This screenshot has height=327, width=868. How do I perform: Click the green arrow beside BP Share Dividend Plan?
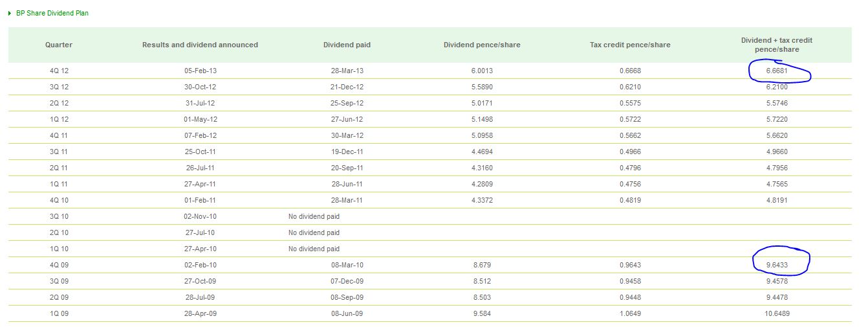coord(10,13)
